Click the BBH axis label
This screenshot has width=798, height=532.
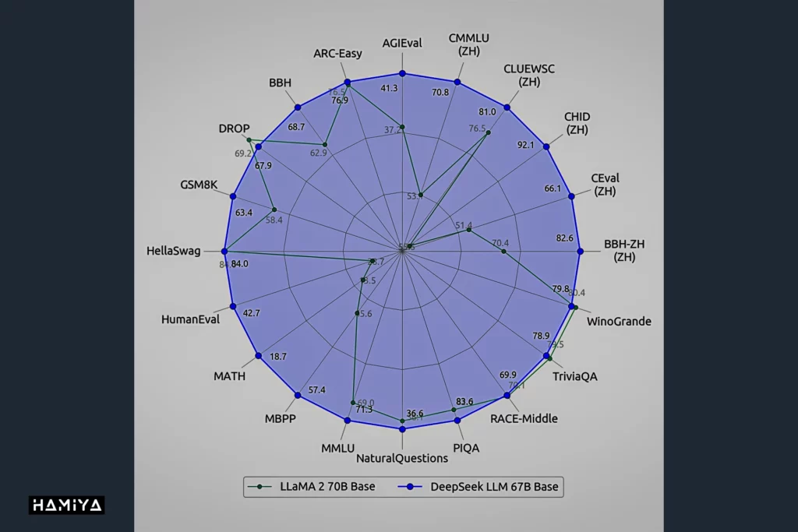pos(280,83)
